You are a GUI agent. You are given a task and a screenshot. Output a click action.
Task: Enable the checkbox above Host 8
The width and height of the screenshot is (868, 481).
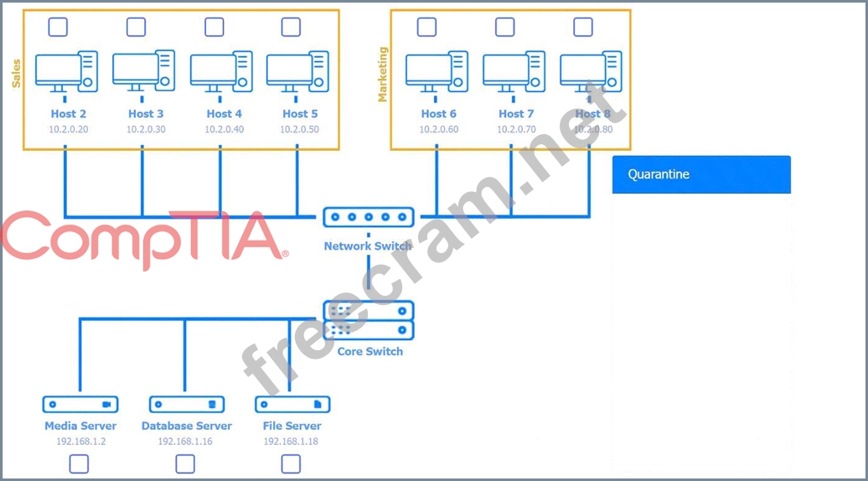(x=583, y=27)
